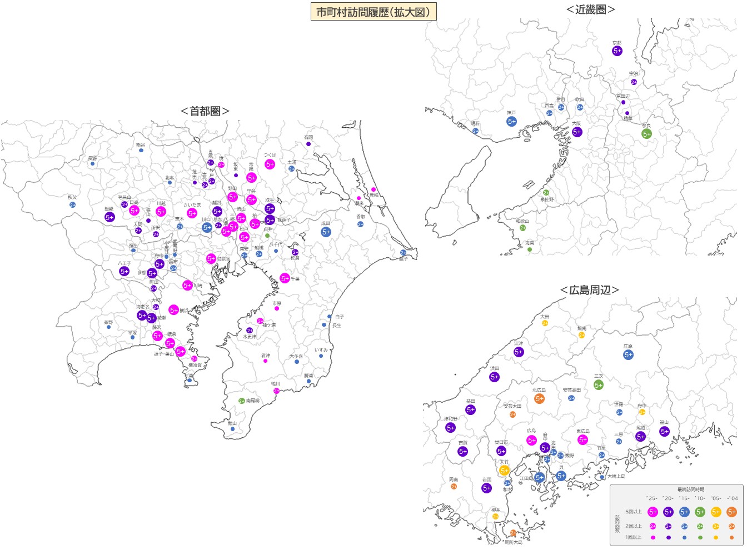The width and height of the screenshot is (747, 560).
Task: Click the magenta 千葉 5+ marker
Action: coord(285,278)
